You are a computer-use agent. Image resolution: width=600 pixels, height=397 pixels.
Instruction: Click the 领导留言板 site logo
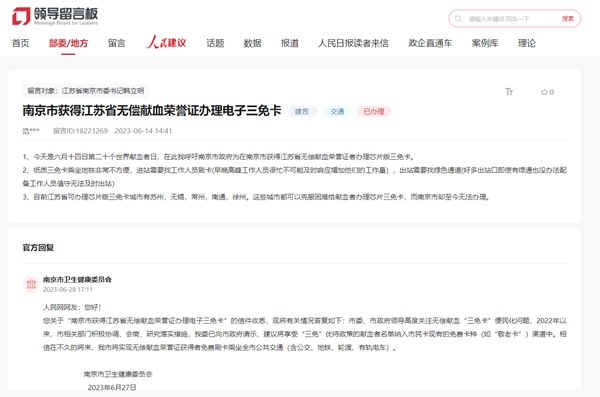pos(55,16)
